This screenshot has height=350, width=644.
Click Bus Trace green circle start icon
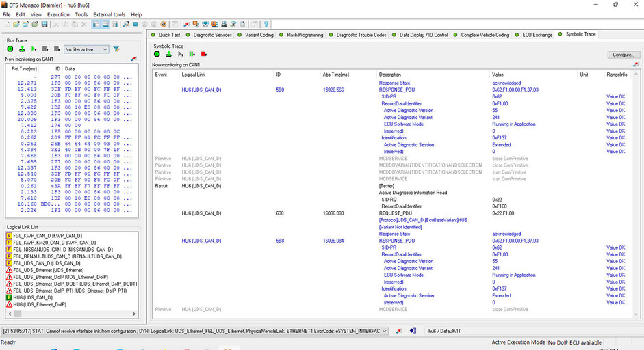coord(12,49)
